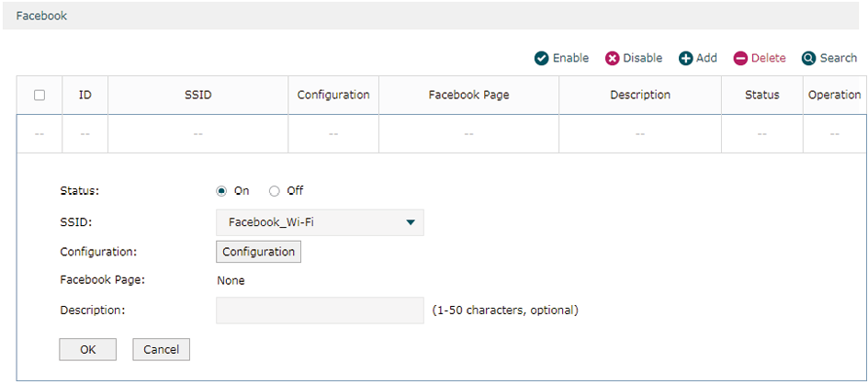Click the Enable checkmark icon

pos(541,58)
